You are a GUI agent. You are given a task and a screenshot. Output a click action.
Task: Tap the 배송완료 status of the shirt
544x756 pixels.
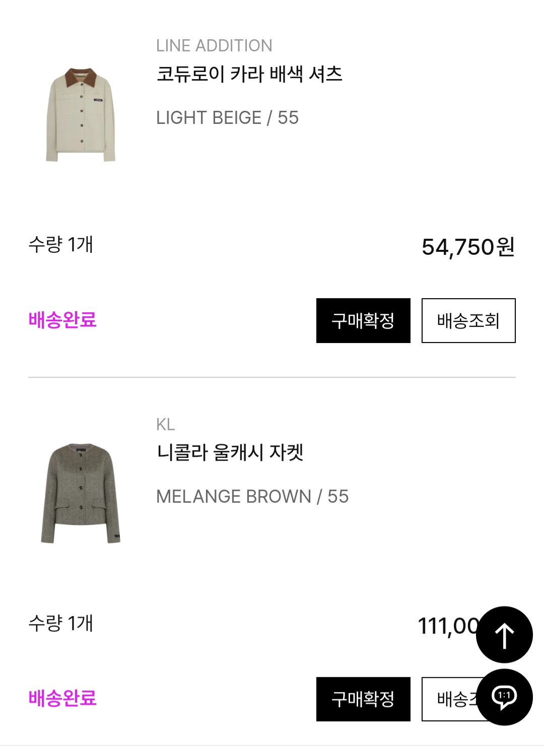tap(62, 320)
